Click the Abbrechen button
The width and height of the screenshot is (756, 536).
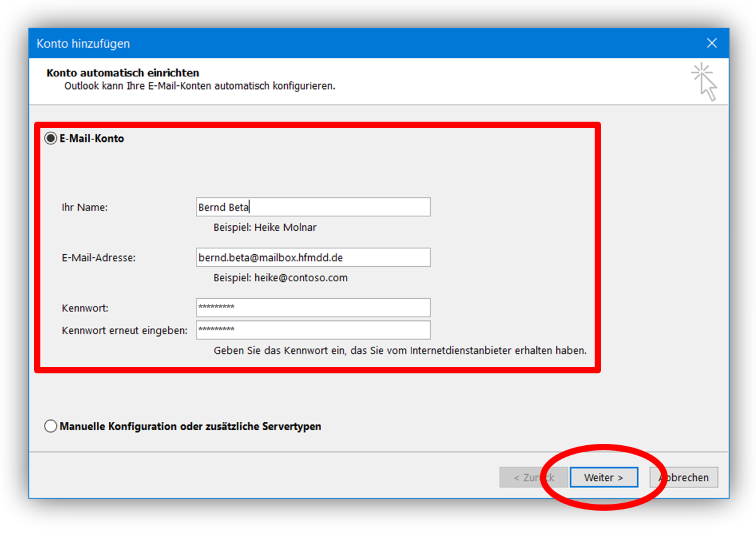pos(684,477)
